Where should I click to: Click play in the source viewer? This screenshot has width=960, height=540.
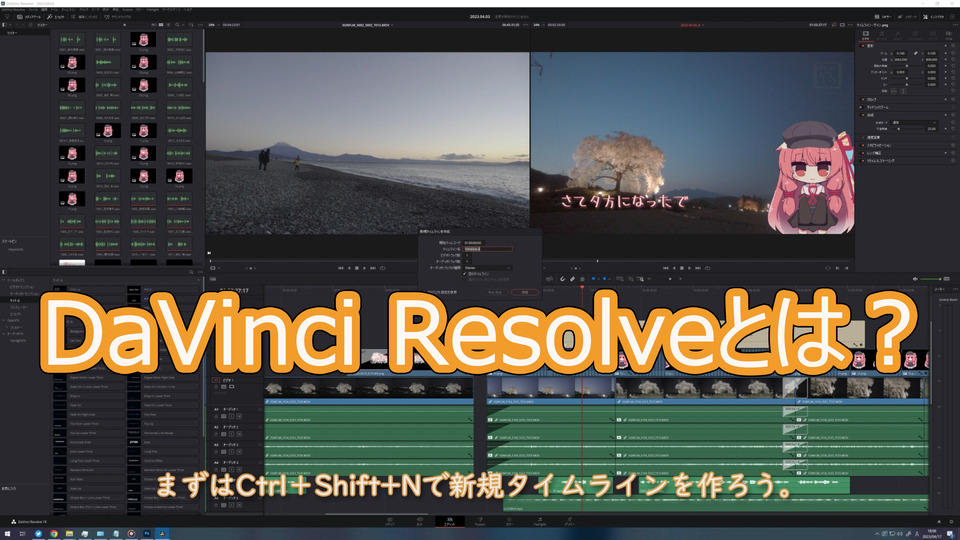tap(364, 268)
